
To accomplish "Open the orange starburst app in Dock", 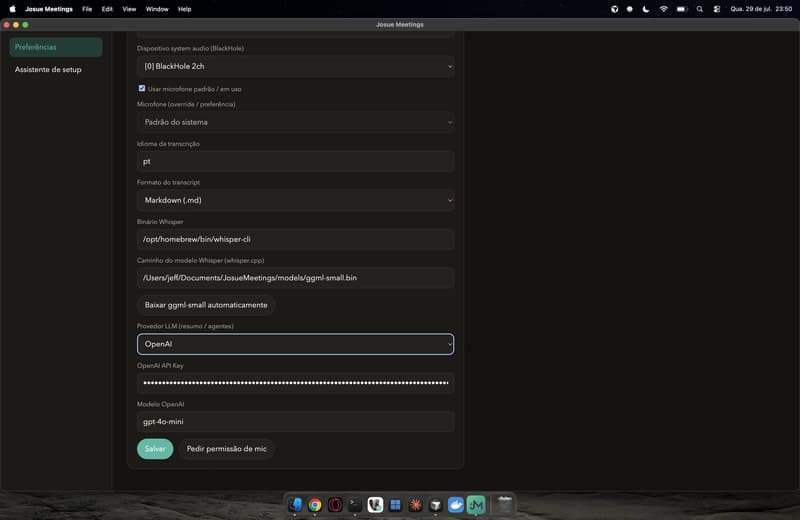I will click(416, 505).
